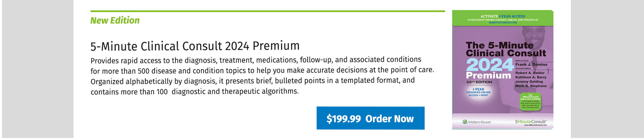Click the $199.99 Order Now button

tap(370, 118)
